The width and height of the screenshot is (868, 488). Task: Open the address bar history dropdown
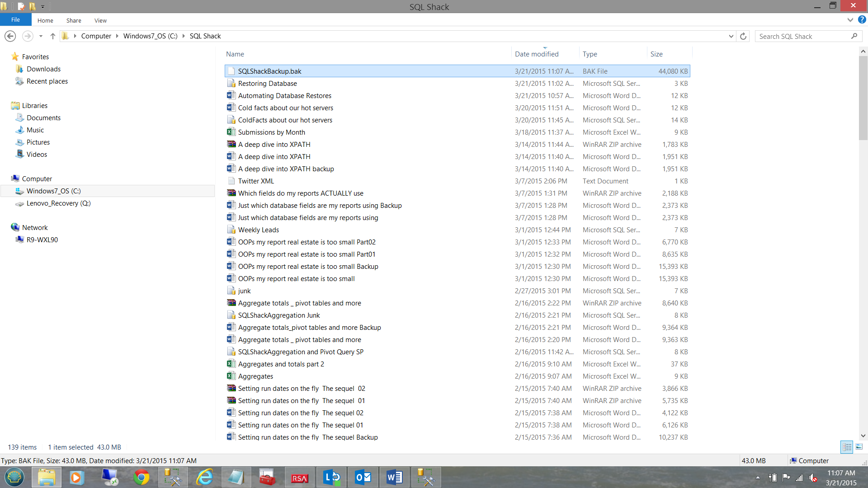[731, 36]
